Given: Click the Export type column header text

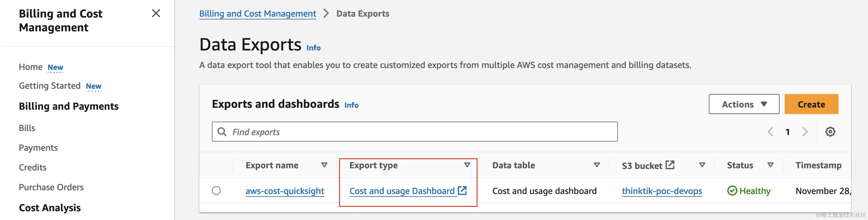Looking at the screenshot, I should pyautogui.click(x=373, y=165).
